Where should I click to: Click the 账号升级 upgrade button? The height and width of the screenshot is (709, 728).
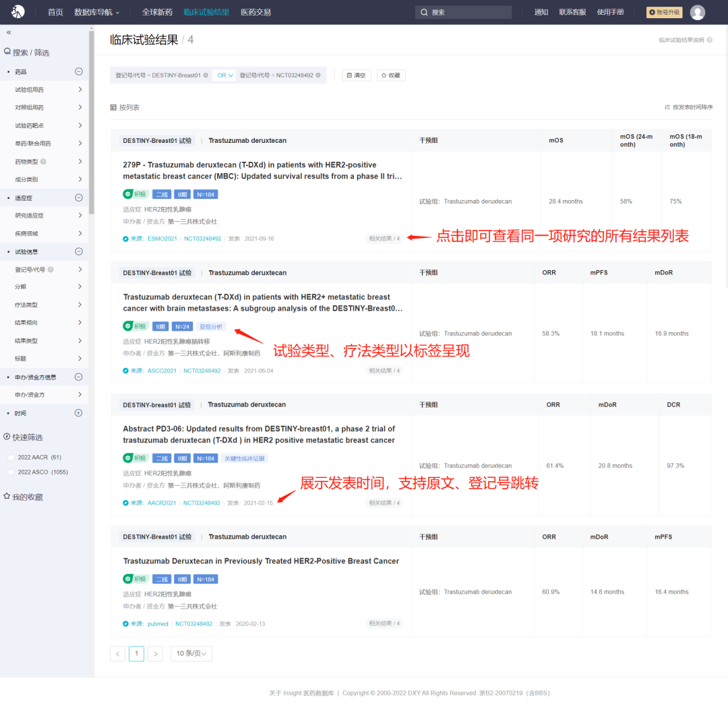tap(665, 12)
